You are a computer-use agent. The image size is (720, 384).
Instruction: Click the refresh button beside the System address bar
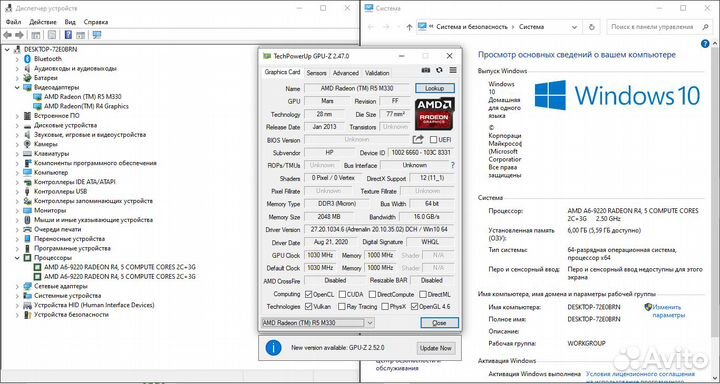pyautogui.click(x=592, y=27)
